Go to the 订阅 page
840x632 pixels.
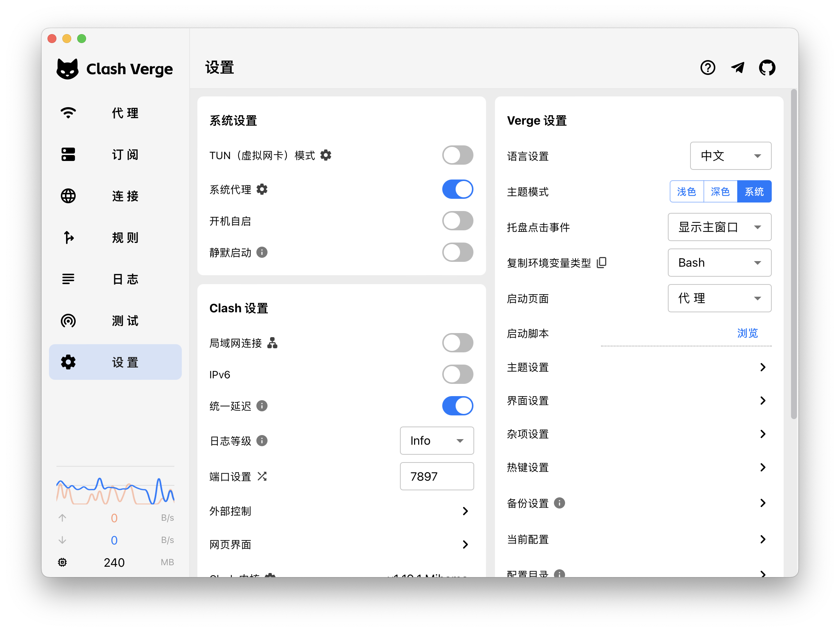[115, 155]
